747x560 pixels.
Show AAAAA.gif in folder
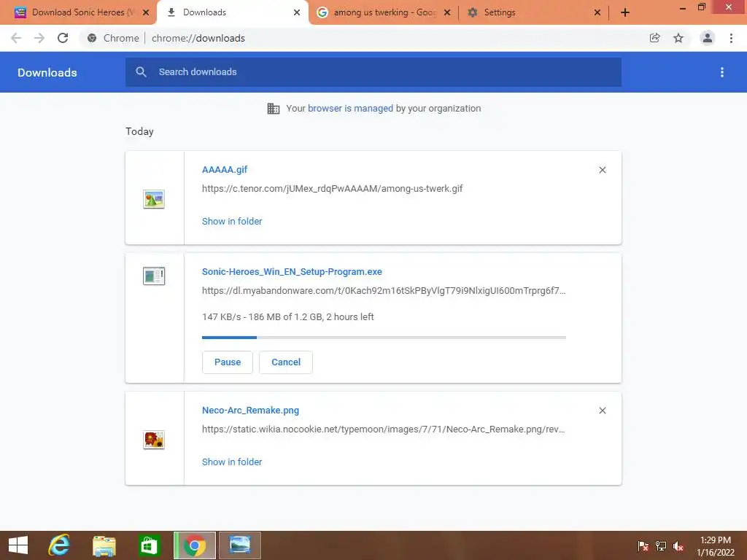pyautogui.click(x=231, y=222)
